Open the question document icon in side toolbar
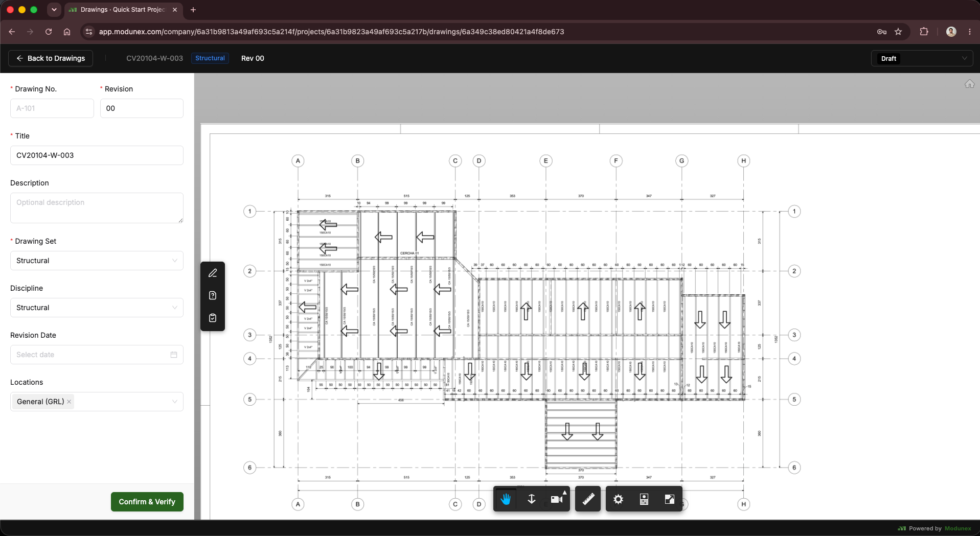Screen dimensions: 980x536 [x=213, y=295]
